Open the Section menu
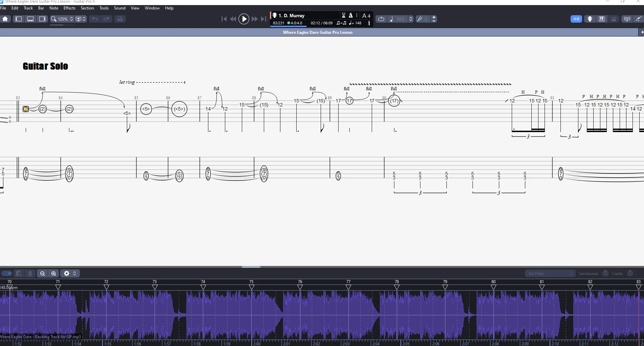This screenshot has width=644, height=346. click(87, 8)
